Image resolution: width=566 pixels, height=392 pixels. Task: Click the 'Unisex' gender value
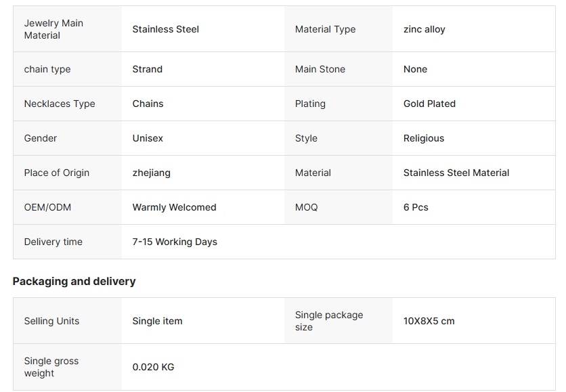click(148, 138)
